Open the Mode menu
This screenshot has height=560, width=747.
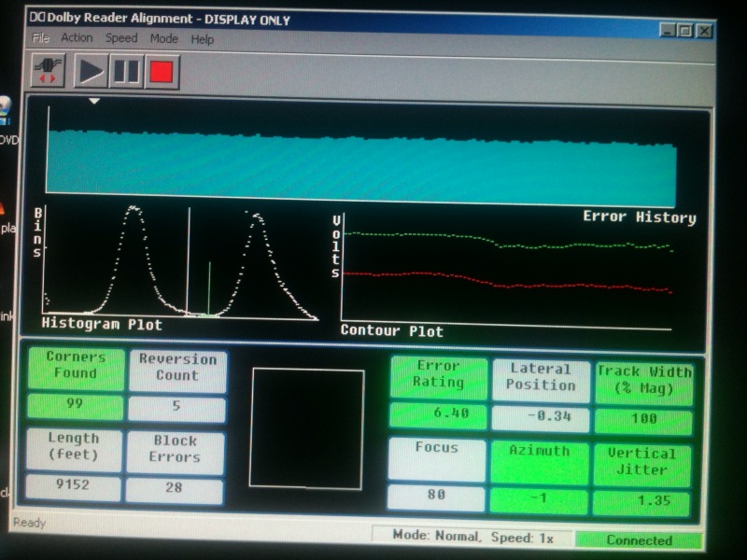coord(164,39)
